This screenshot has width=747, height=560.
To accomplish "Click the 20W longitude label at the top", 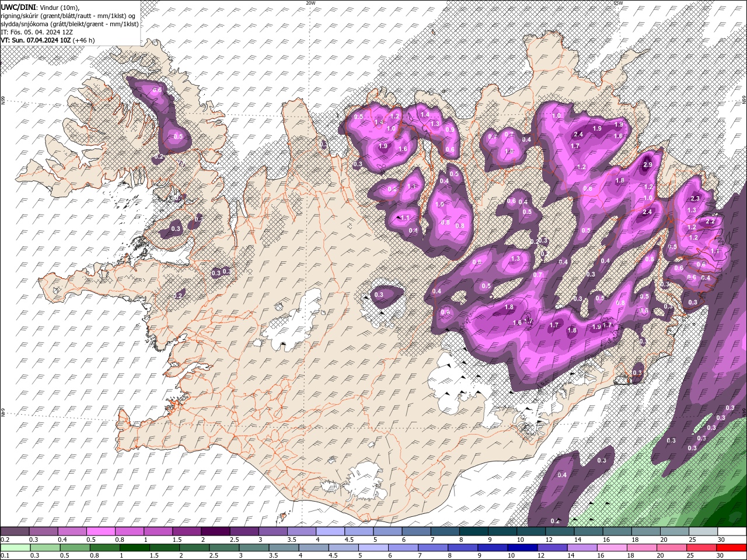I will click(310, 3).
